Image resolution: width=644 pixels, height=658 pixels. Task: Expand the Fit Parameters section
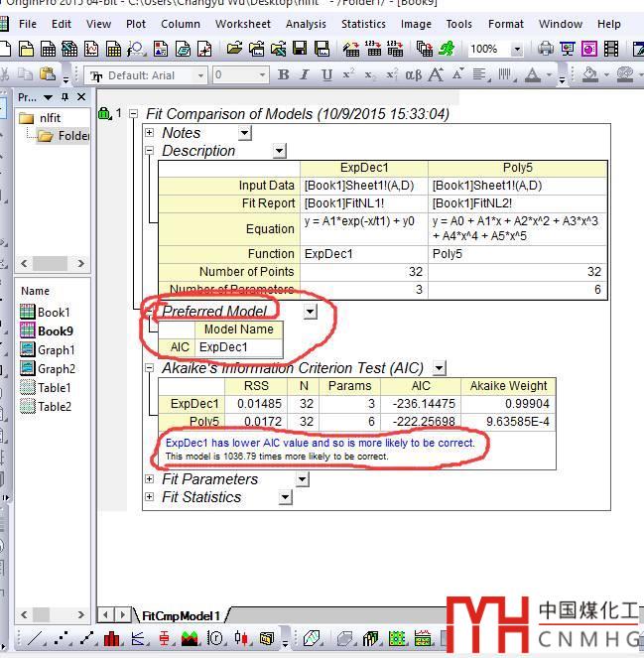150,479
